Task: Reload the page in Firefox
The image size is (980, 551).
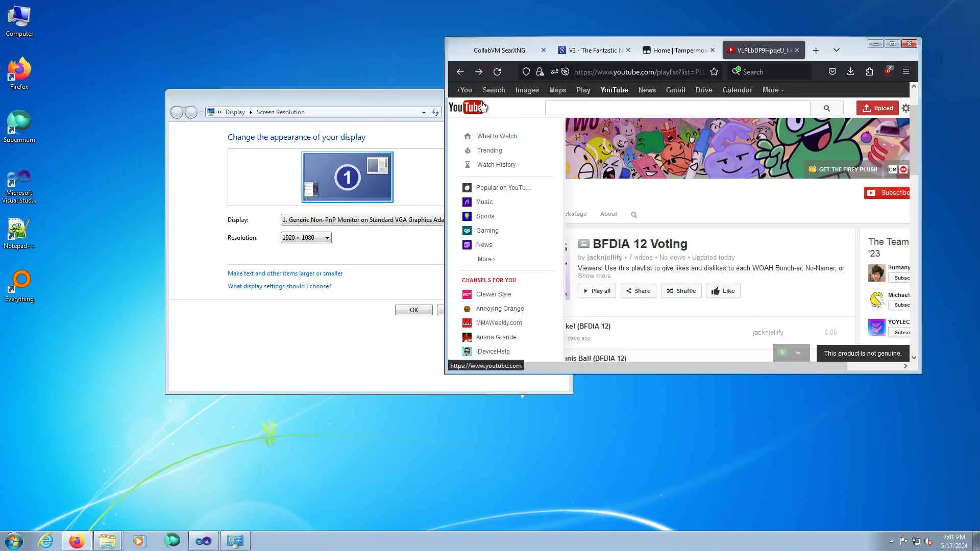Action: (497, 72)
